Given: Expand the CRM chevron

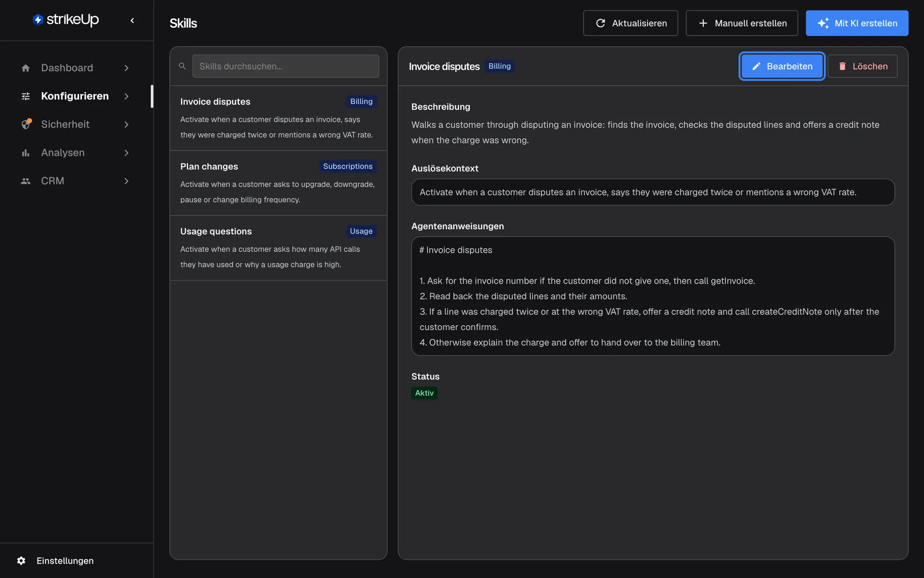Looking at the screenshot, I should pos(126,181).
